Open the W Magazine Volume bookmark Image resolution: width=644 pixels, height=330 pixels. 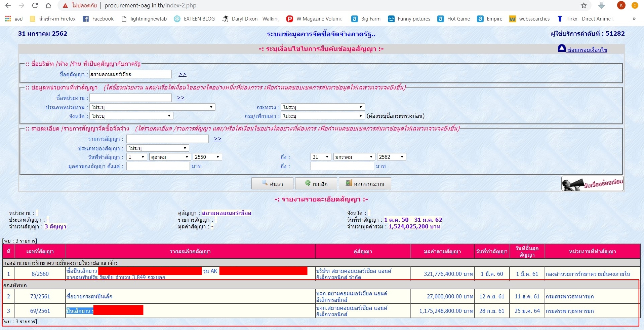pyautogui.click(x=314, y=19)
